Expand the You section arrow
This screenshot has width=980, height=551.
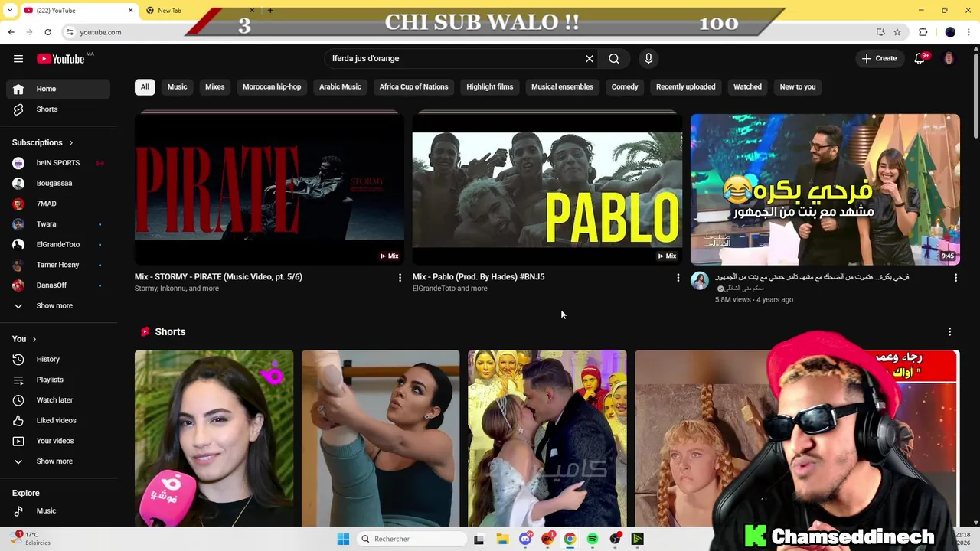click(x=34, y=339)
